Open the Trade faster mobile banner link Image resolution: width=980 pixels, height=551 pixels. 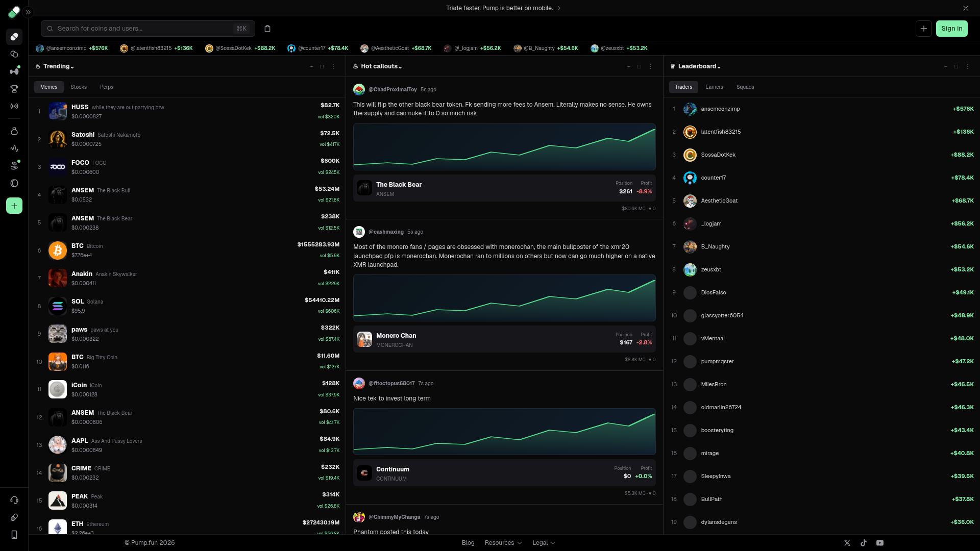[x=503, y=8]
